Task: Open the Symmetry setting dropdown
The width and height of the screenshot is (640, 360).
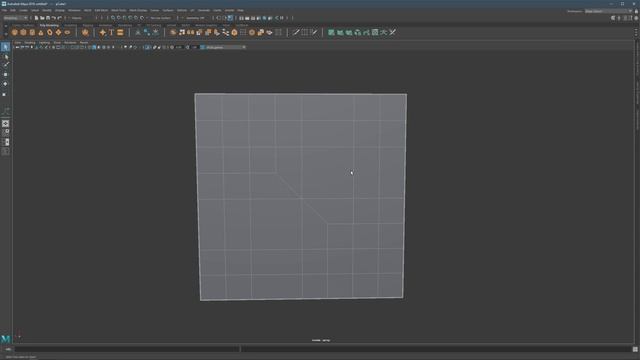Action: (196, 18)
